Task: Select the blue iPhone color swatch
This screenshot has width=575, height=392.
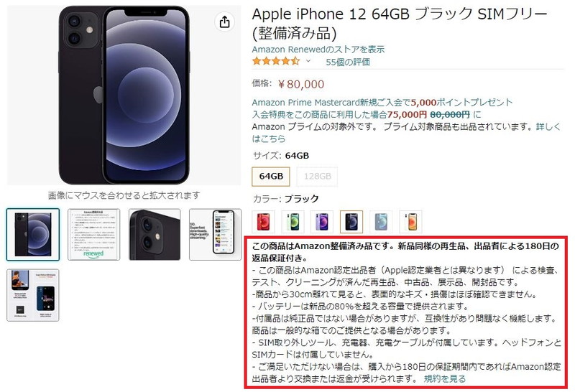Action: [381, 222]
